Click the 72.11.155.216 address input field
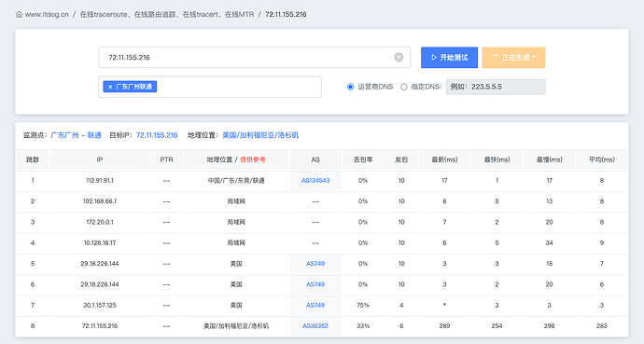 point(254,58)
